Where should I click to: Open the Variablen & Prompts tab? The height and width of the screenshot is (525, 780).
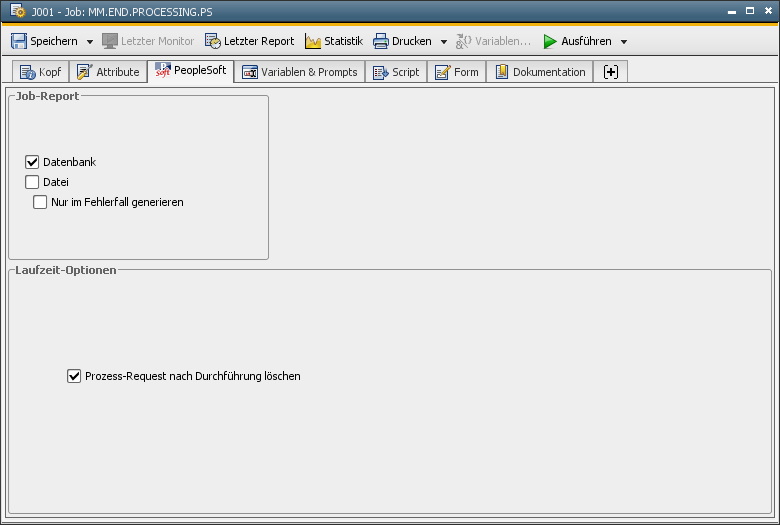(299, 72)
